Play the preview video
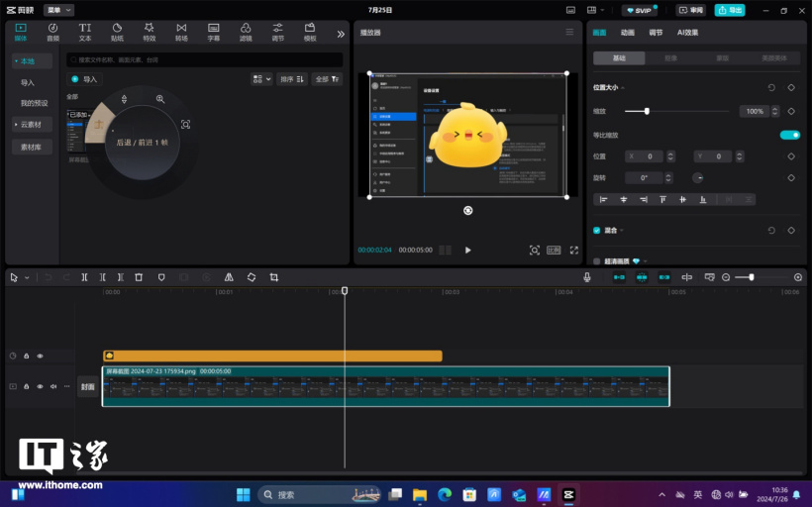The width and height of the screenshot is (812, 507). coord(467,251)
